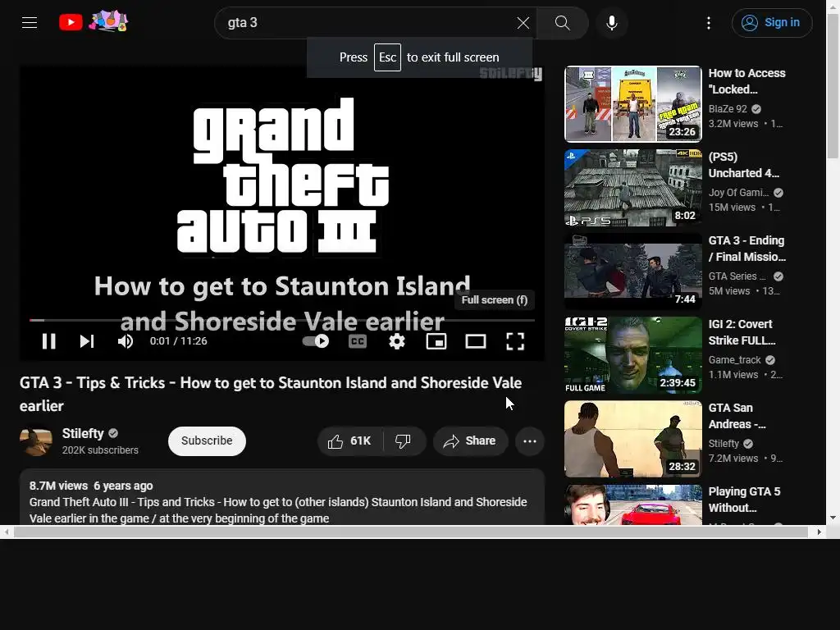Image resolution: width=840 pixels, height=630 pixels.
Task: Click the title How to Access "Locked...
Action: click(746, 81)
